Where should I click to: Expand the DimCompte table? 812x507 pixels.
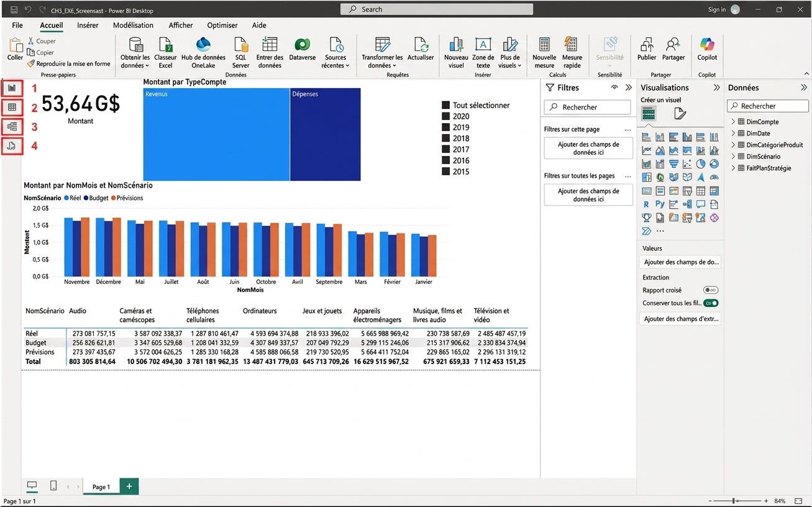733,122
